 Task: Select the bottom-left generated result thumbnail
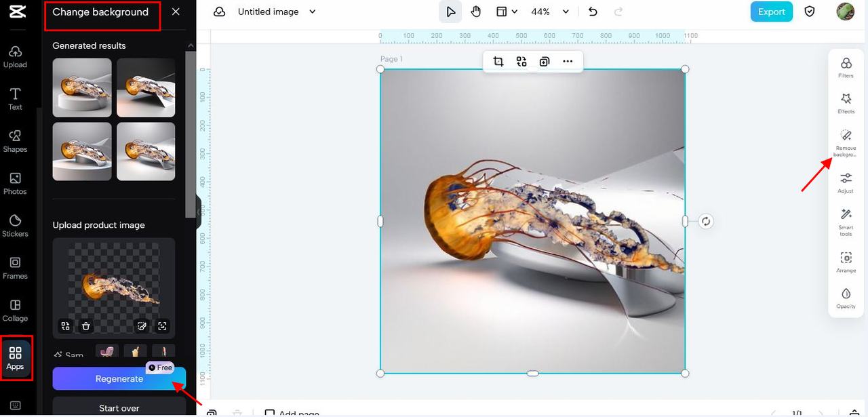point(82,151)
